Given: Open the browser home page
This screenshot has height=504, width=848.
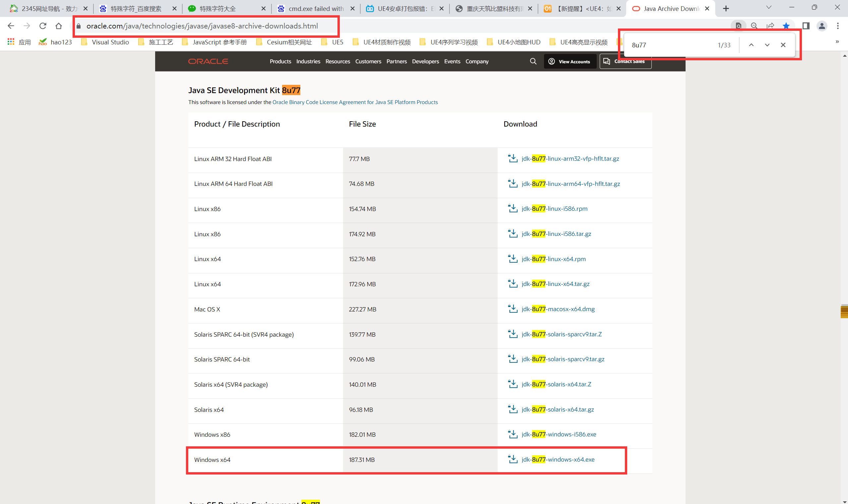Looking at the screenshot, I should tap(59, 26).
